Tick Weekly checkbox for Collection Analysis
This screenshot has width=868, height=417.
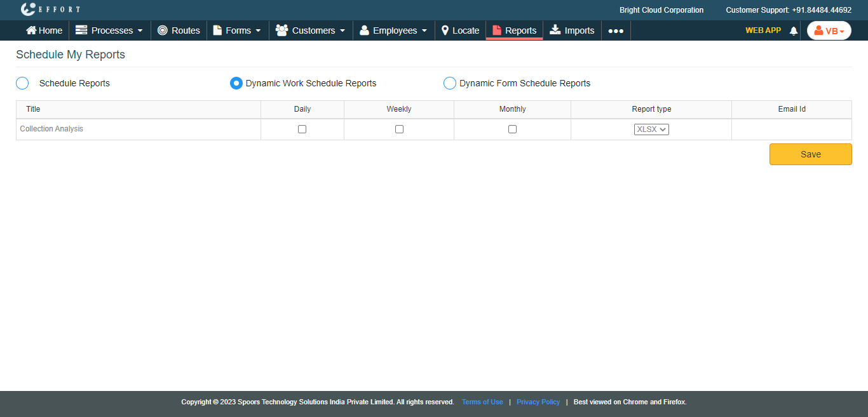coord(399,129)
